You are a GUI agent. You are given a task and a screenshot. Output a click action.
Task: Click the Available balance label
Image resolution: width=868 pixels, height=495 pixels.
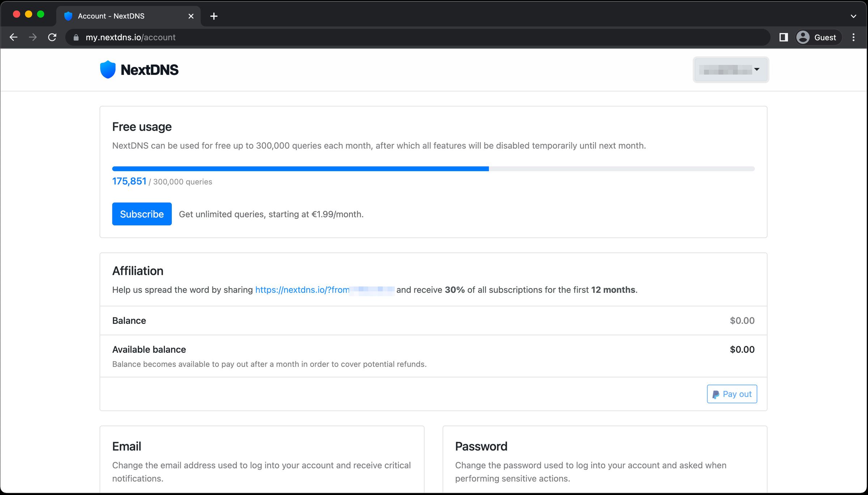[x=149, y=350]
